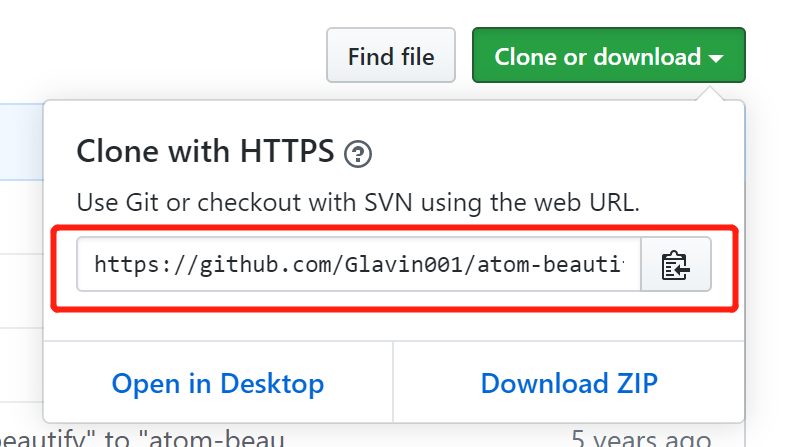Select Download ZIP

569,384
